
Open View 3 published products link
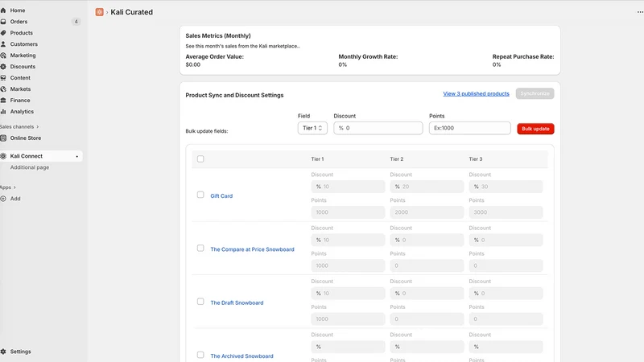click(x=476, y=93)
